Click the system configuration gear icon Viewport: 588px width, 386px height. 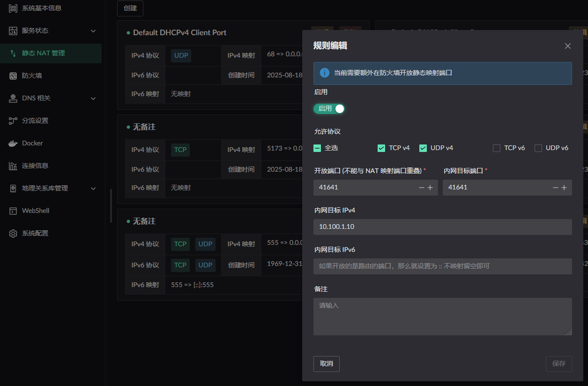[x=13, y=233]
